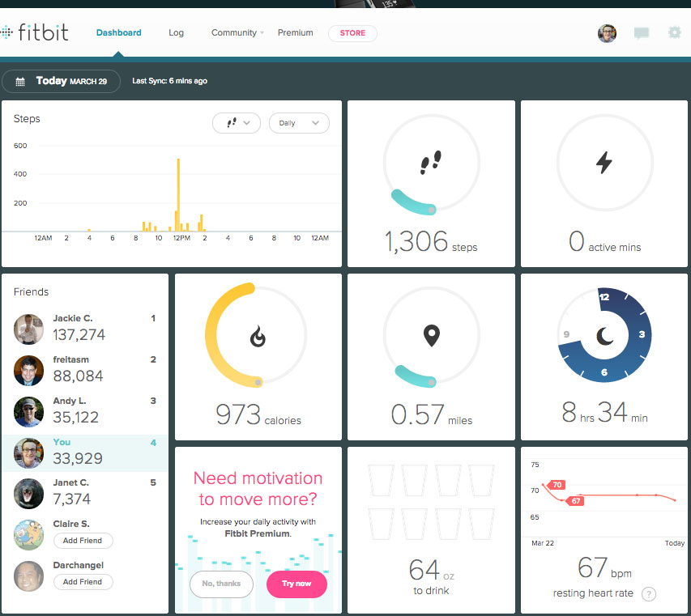Click the Fitbit logo

click(x=36, y=32)
